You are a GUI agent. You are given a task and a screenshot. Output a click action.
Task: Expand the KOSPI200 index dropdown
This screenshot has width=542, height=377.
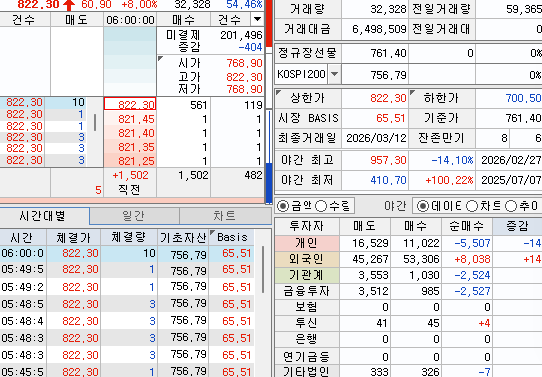[x=334, y=74]
